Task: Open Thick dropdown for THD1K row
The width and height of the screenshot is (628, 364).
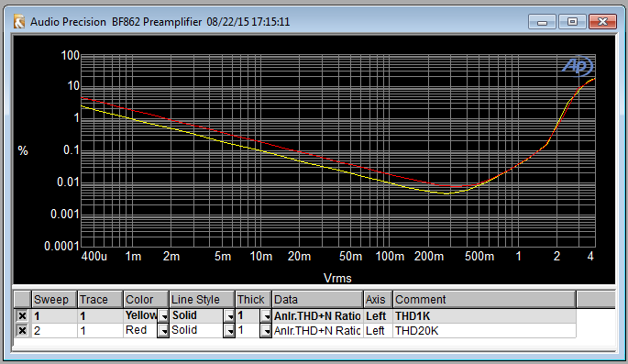Action: pos(266,316)
